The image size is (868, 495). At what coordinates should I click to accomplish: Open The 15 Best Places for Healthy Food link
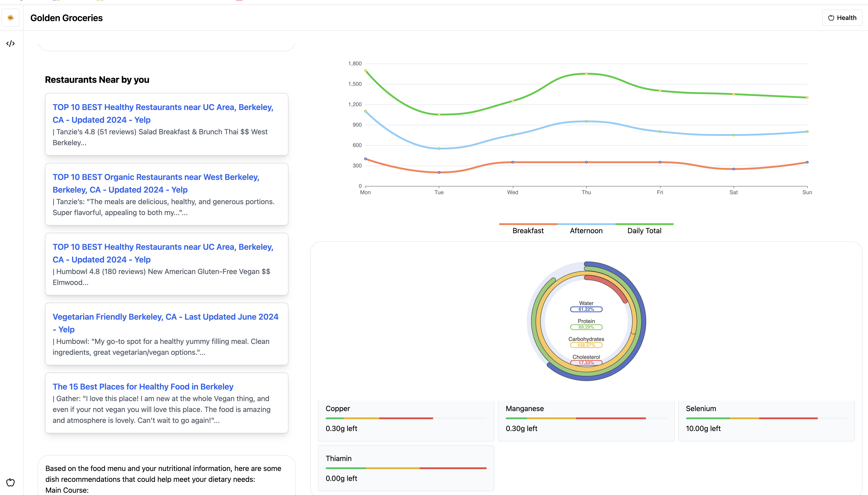(143, 387)
